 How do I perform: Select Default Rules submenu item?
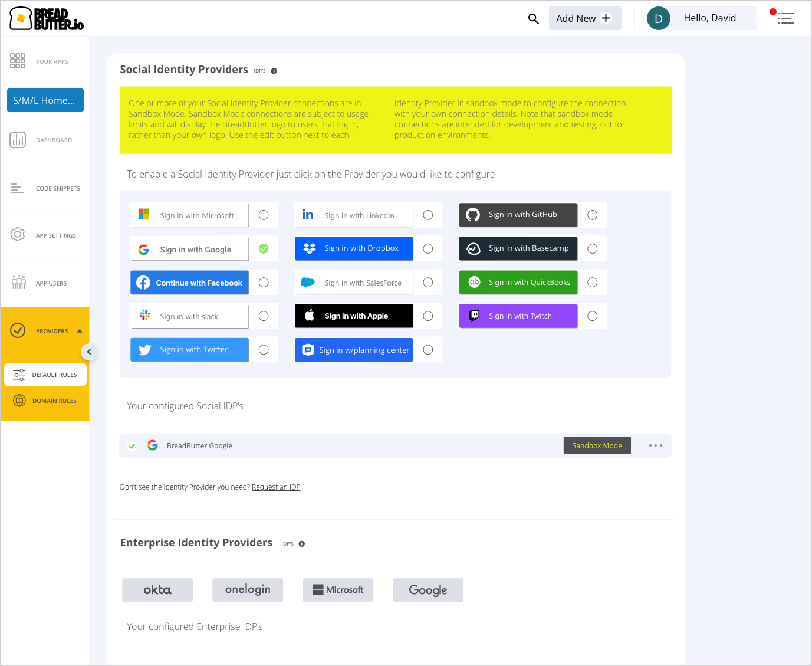tap(45, 375)
